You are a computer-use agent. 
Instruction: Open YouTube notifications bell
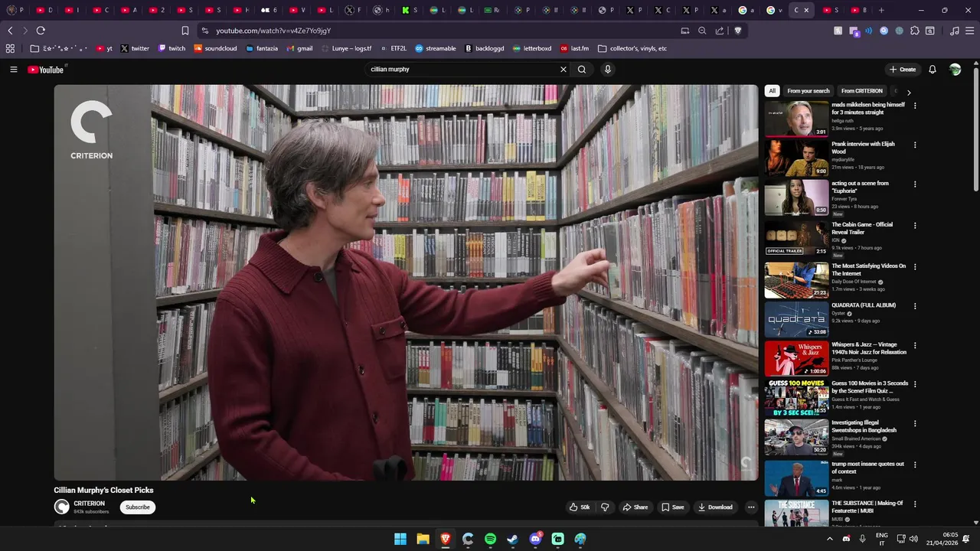933,70
